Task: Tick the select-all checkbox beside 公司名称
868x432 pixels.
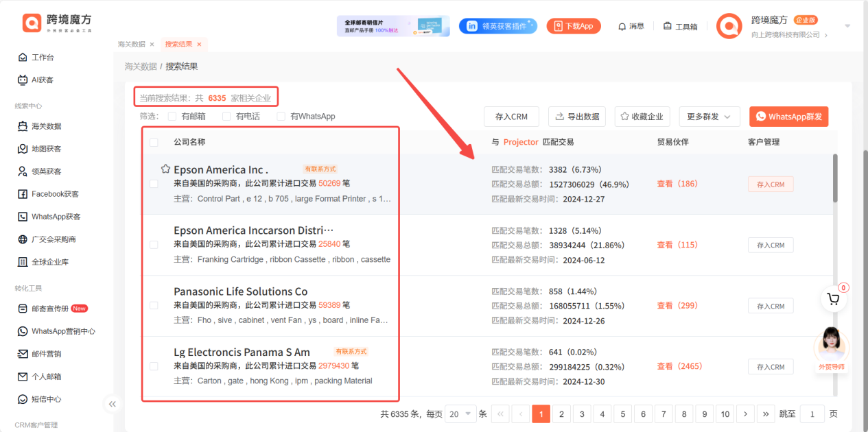Action: point(154,143)
